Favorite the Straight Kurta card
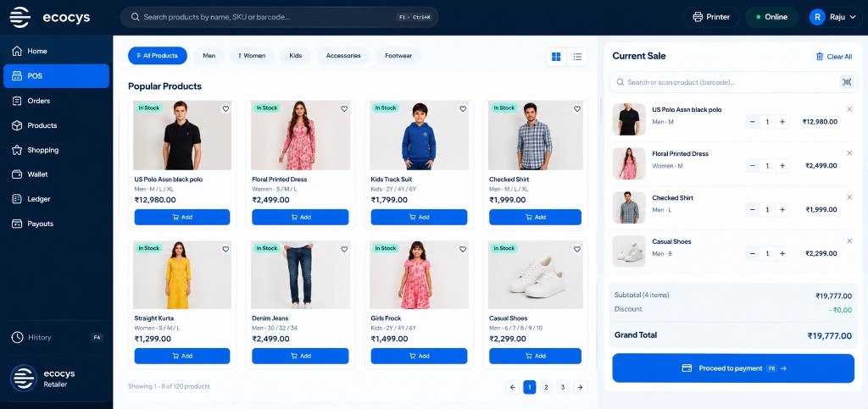Viewport: 868px width, 409px height. 225,249
